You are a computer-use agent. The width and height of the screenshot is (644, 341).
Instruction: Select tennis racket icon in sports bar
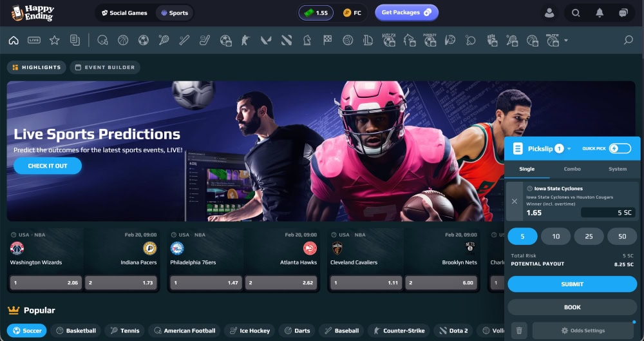[x=164, y=41]
